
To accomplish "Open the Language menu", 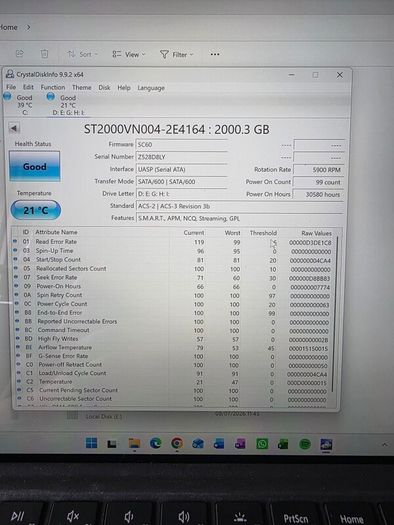I will (x=151, y=88).
